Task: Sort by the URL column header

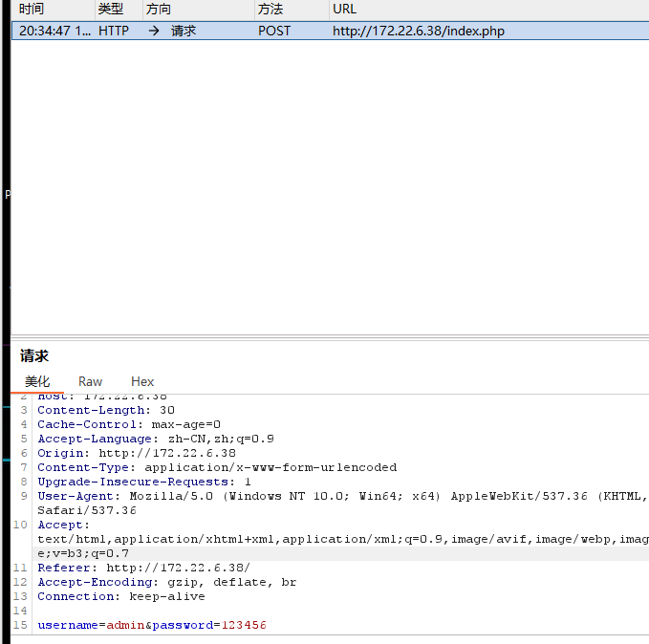Action: coord(344,9)
